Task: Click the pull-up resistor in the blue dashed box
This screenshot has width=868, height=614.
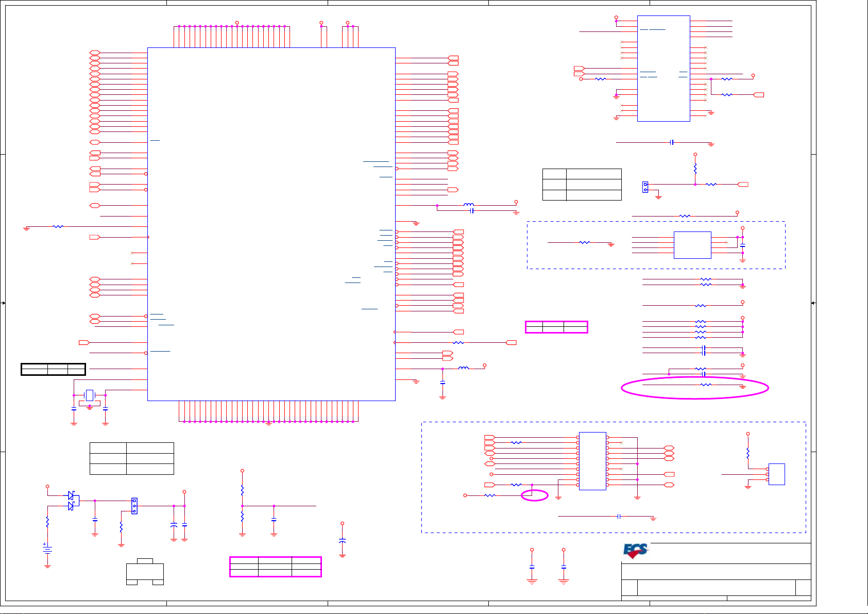Action: click(x=748, y=453)
